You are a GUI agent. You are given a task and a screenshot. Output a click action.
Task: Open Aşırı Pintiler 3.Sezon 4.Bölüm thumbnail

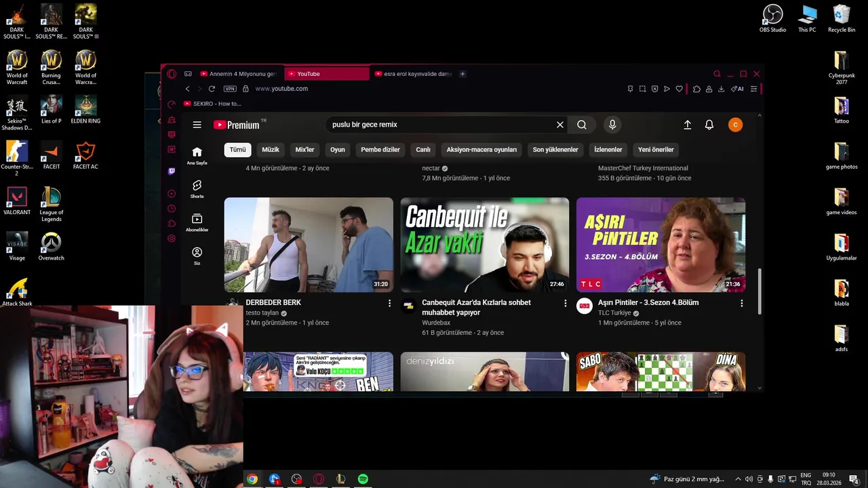[660, 245]
